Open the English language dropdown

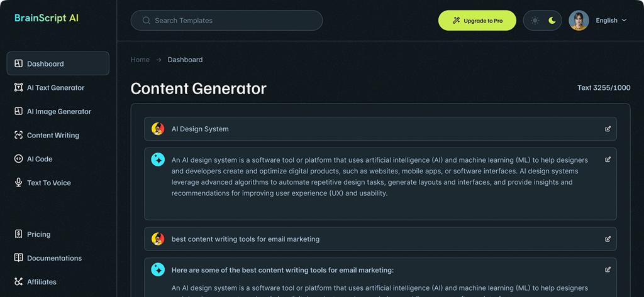tap(611, 21)
